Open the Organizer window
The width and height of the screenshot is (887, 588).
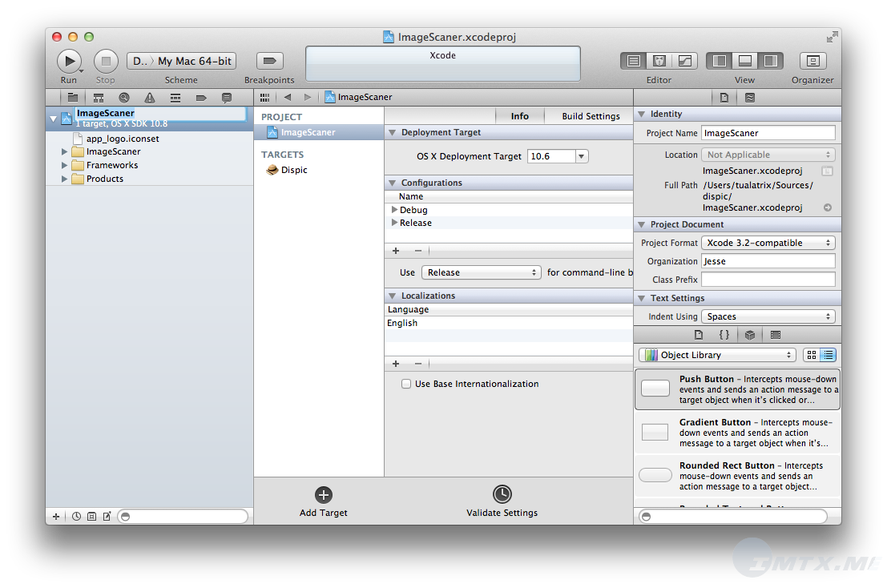813,61
